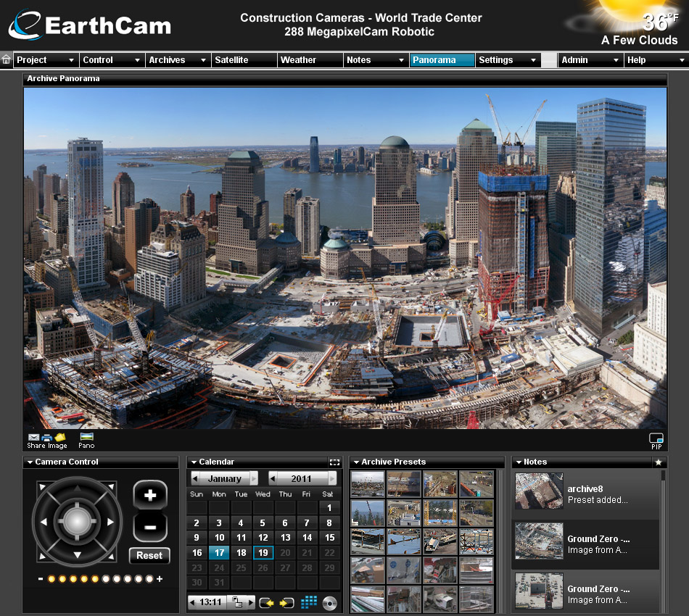This screenshot has width=689, height=616.
Task: Move camera diagonally up-right with the corner arrow
Action: point(112,487)
